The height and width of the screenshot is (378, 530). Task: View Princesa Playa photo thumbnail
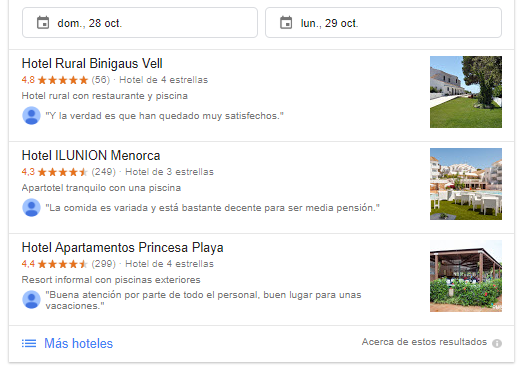click(466, 276)
